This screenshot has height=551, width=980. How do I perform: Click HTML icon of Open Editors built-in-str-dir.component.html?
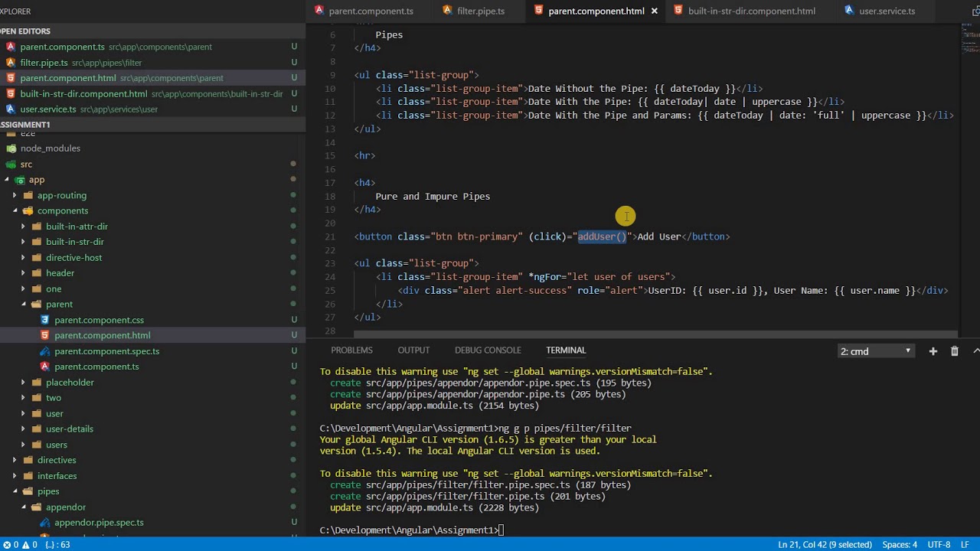11,93
